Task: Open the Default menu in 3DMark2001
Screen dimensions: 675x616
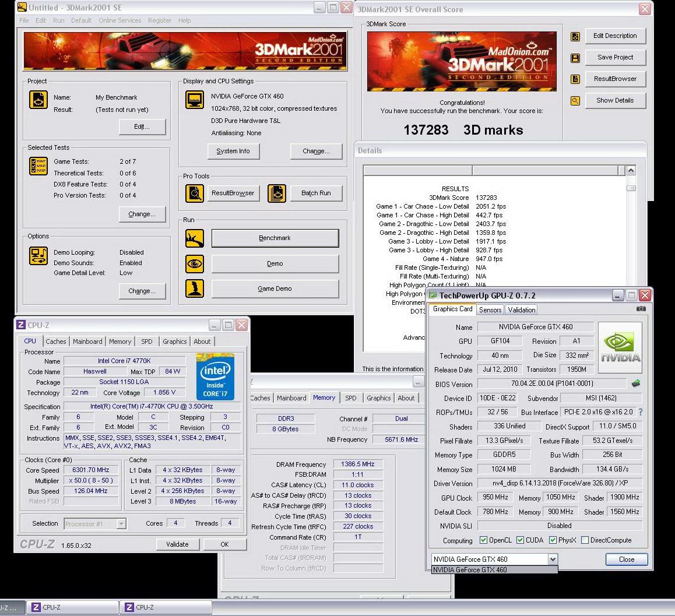Action: [x=81, y=20]
